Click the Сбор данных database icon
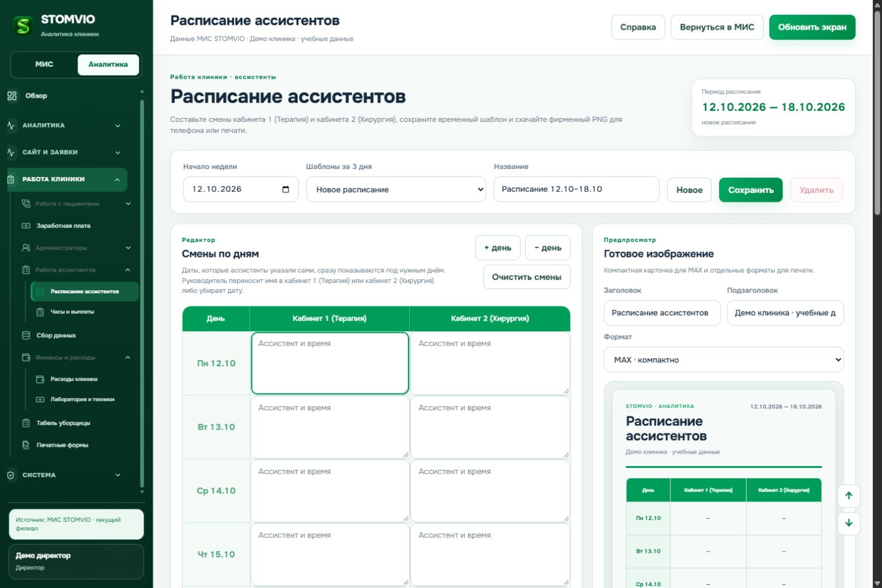882x588 pixels. click(x=26, y=335)
